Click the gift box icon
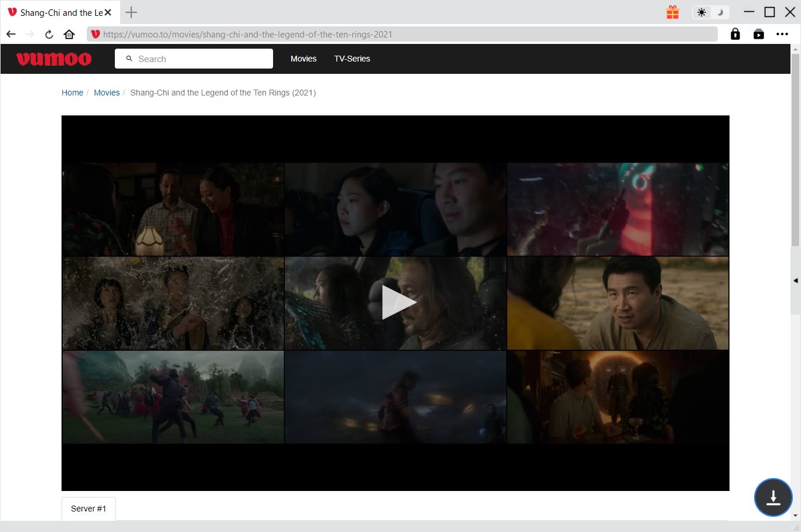The image size is (801, 532). [x=672, y=12]
